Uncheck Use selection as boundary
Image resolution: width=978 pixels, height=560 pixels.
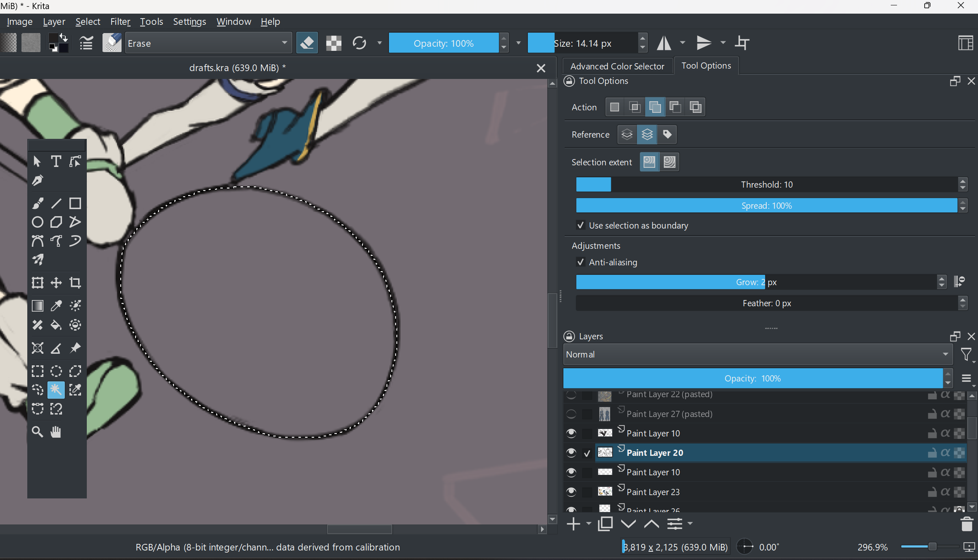(x=581, y=225)
